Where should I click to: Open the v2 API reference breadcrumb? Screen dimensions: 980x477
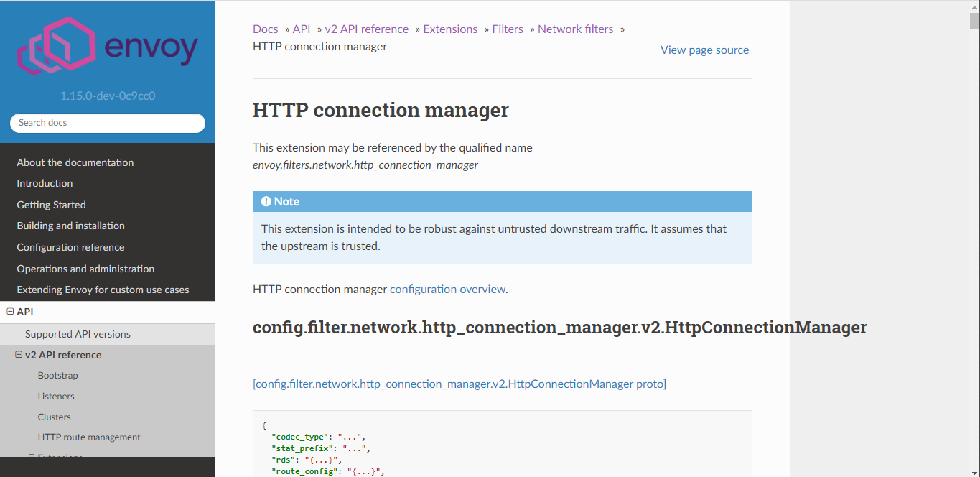pos(366,29)
